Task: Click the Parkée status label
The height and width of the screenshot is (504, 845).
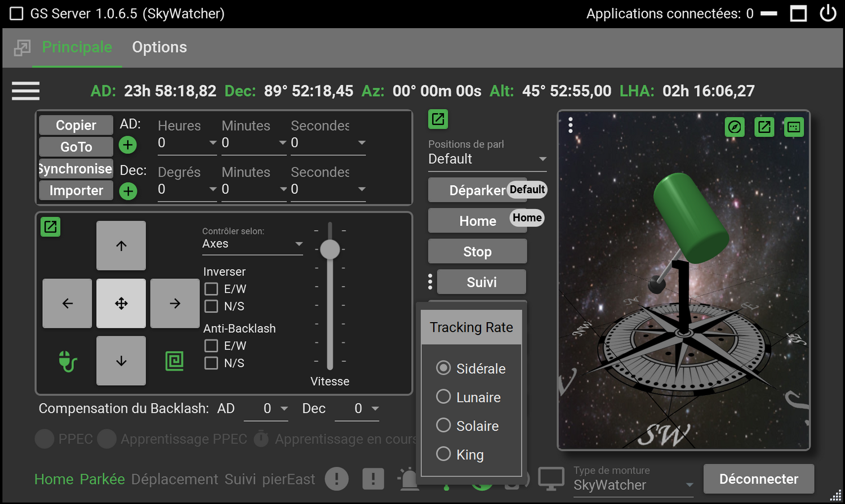Action: (x=102, y=479)
